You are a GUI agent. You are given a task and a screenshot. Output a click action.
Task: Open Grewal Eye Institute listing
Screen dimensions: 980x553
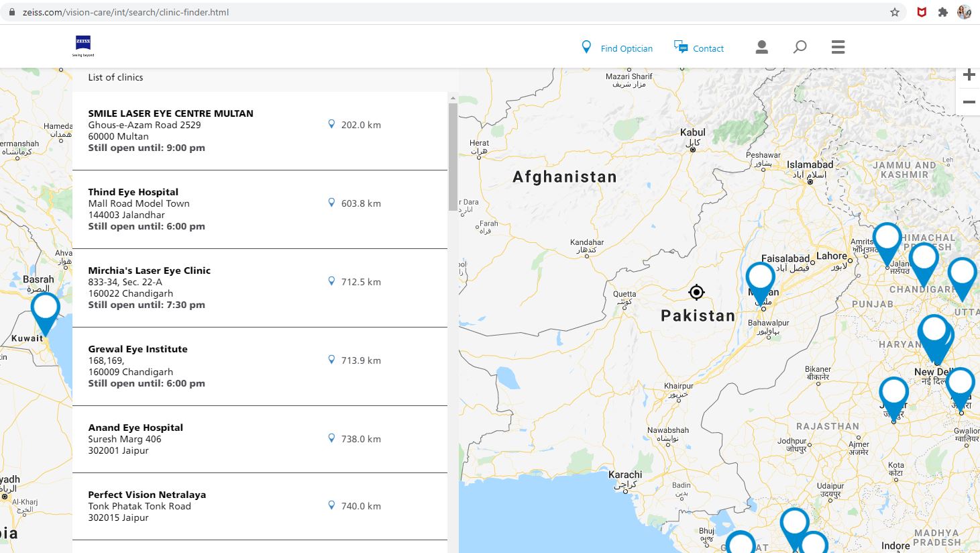260,366
